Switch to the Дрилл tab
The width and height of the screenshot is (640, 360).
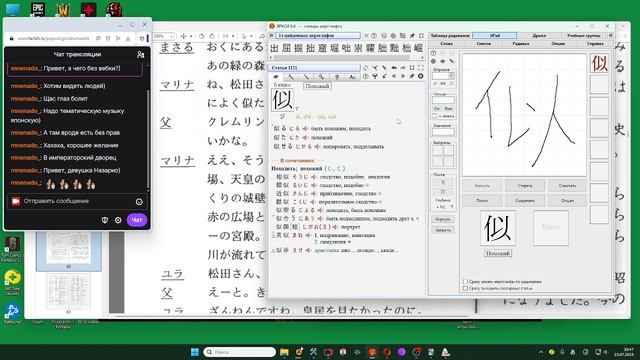pyautogui.click(x=539, y=36)
